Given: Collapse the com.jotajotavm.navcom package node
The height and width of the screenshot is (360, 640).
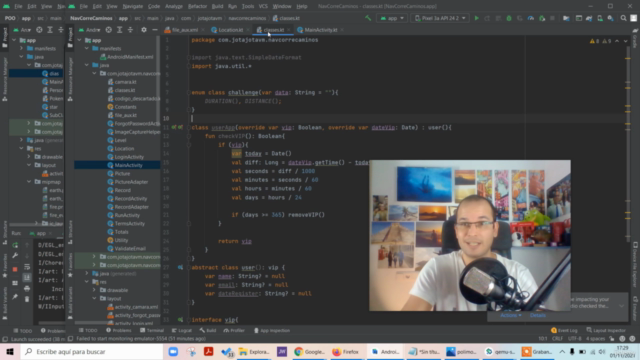Looking at the screenshot, I should [x=94, y=73].
